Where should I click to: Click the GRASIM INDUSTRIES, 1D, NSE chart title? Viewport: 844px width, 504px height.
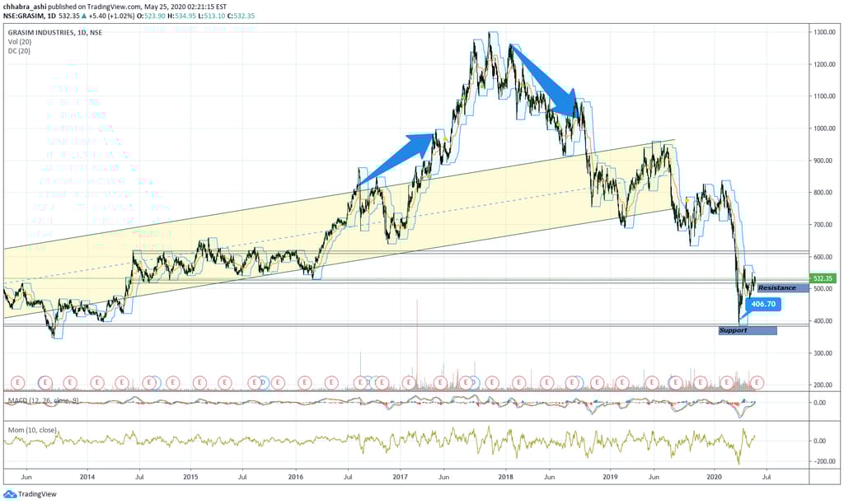(x=55, y=32)
